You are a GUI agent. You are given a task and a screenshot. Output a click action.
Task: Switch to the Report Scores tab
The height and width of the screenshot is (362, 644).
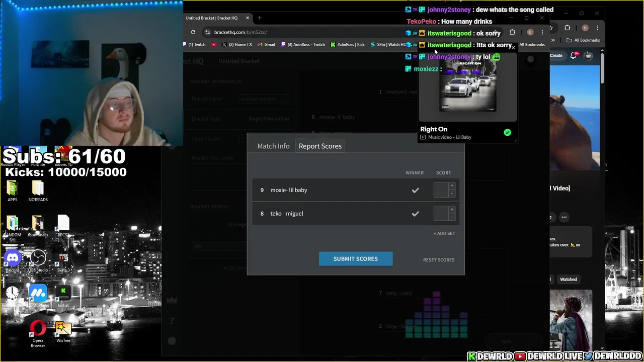click(x=320, y=146)
